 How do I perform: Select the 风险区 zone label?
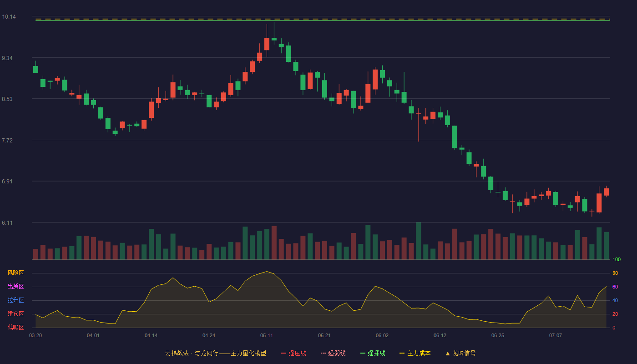click(15, 273)
